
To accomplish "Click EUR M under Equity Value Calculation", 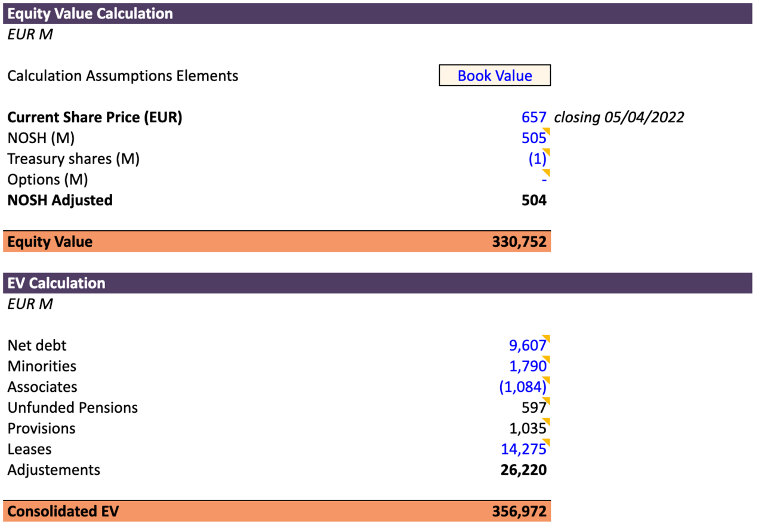I will point(30,34).
